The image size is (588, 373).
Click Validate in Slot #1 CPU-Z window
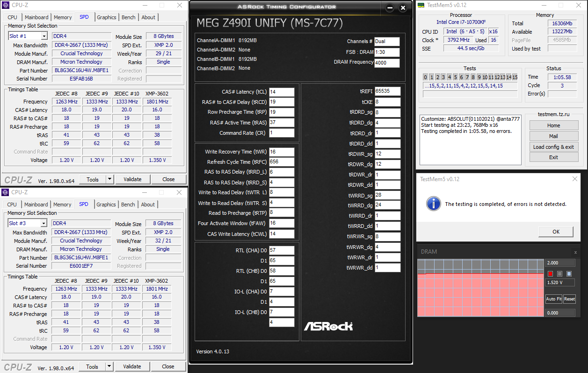(132, 179)
